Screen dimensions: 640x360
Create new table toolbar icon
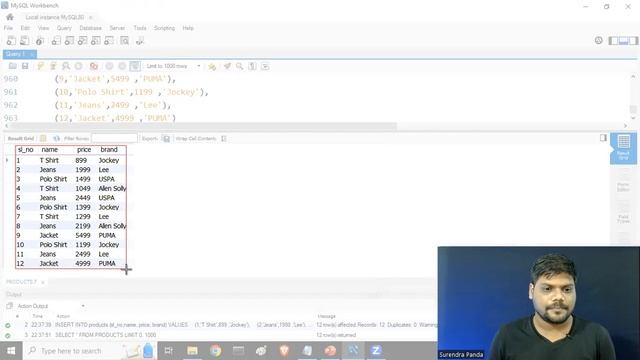pyautogui.click(x=69, y=41)
